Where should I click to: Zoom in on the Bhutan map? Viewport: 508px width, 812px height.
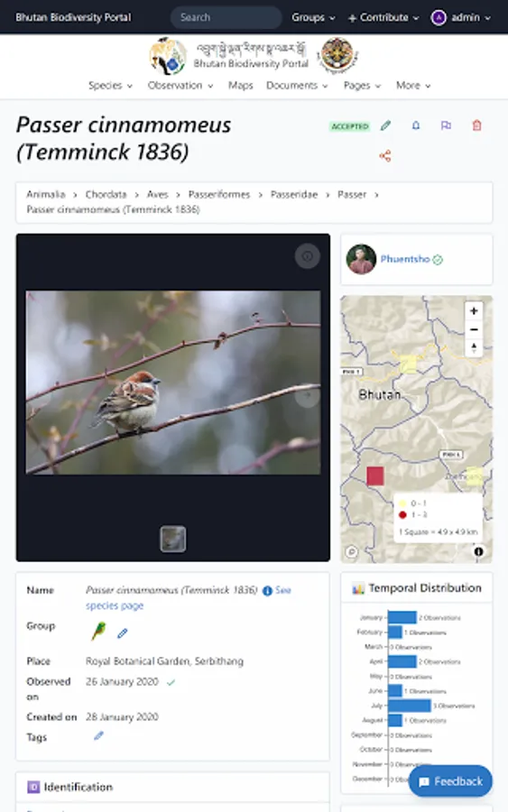point(474,310)
